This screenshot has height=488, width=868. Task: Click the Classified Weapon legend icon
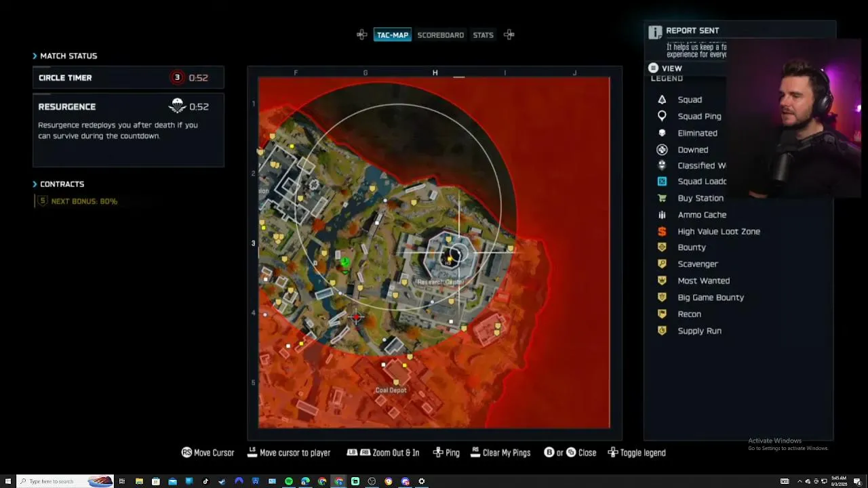(662, 165)
